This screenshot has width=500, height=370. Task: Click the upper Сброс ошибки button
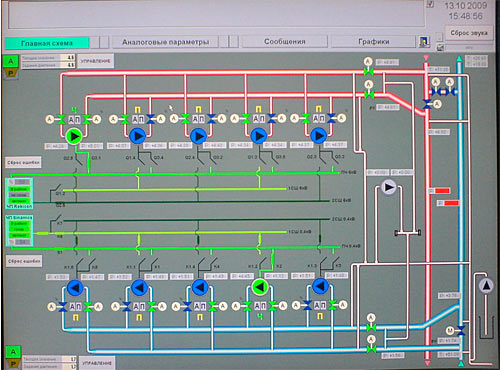pyautogui.click(x=23, y=163)
